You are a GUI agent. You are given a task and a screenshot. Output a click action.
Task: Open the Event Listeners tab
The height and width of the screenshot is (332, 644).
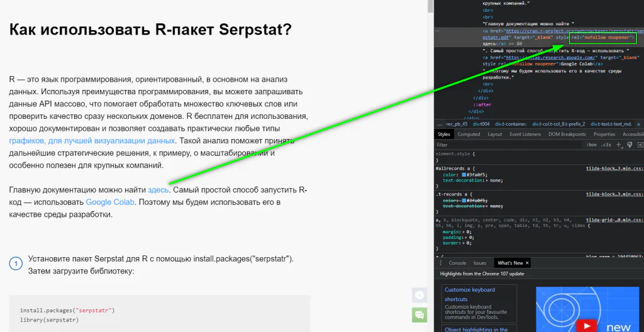pyautogui.click(x=525, y=135)
